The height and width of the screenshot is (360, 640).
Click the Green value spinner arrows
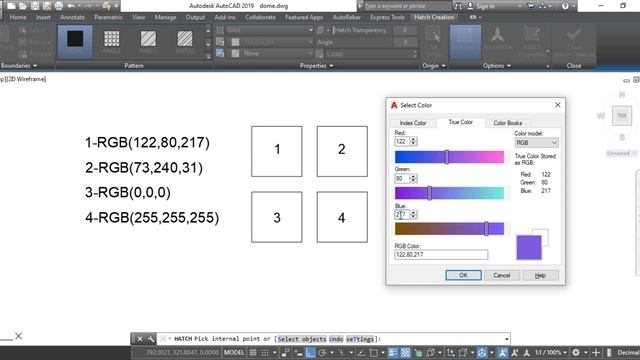tap(413, 178)
